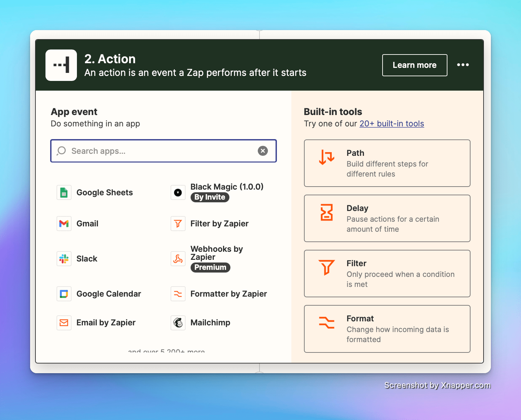The height and width of the screenshot is (420, 521).
Task: Click the Webhooks by Zapier icon
Action: pos(178,259)
